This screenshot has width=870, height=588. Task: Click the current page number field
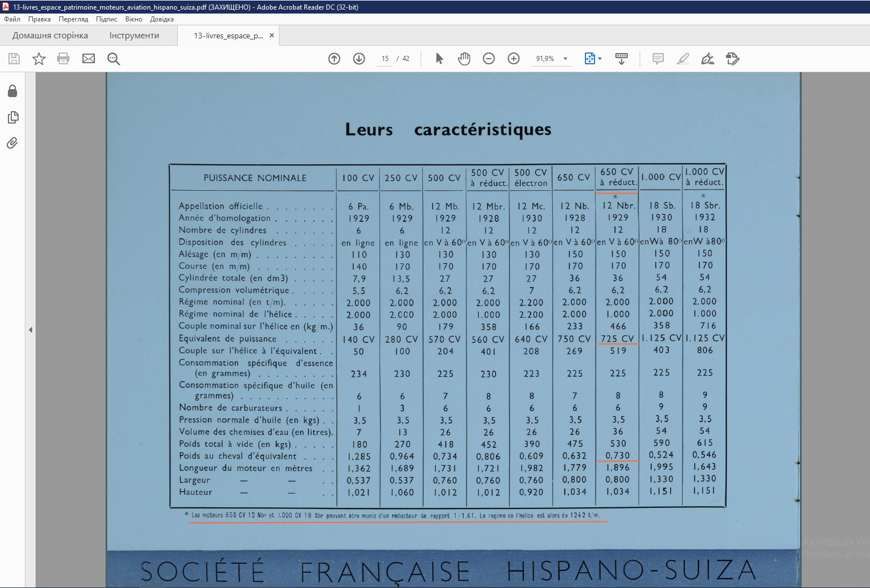[385, 59]
